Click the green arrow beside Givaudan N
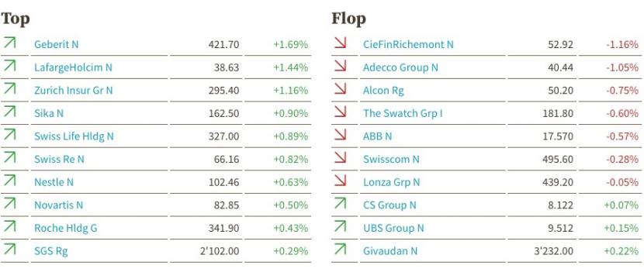Image resolution: width=644 pixels, height=279 pixels. [x=340, y=250]
